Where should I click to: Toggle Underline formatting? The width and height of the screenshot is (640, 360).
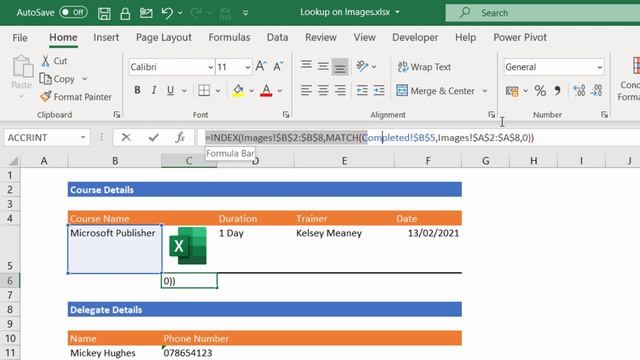click(x=170, y=90)
